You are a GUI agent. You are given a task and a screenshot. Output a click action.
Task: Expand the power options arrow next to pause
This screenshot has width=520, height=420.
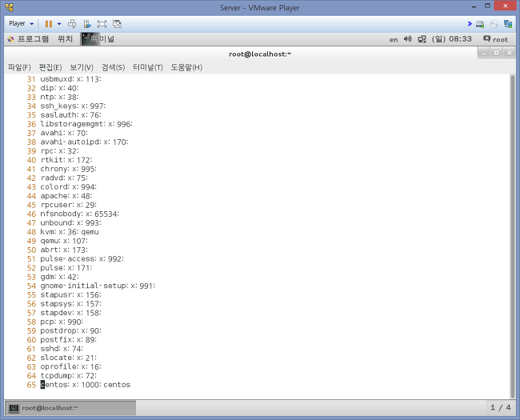pyautogui.click(x=59, y=24)
